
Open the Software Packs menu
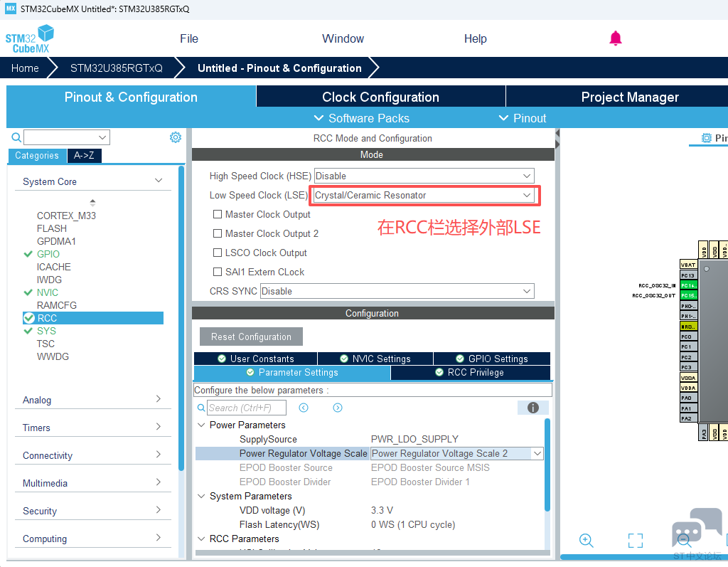click(362, 118)
